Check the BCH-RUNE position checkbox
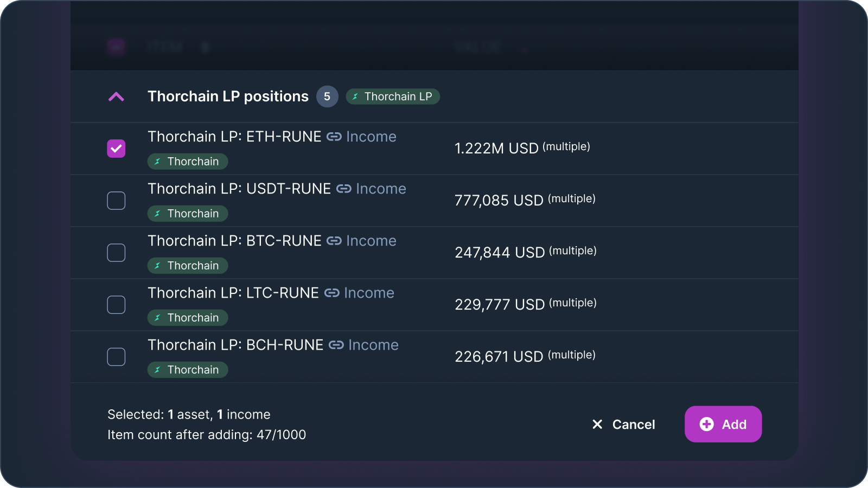This screenshot has height=488, width=868. 116,356
